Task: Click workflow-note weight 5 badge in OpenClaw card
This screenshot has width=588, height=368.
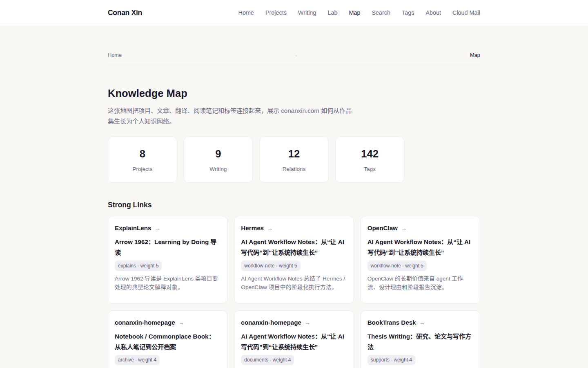Action: 397,266
